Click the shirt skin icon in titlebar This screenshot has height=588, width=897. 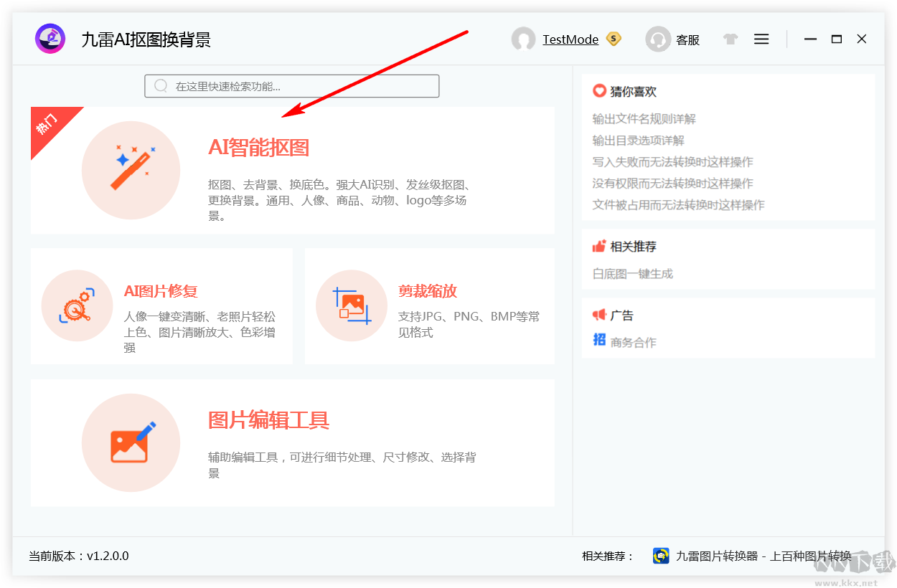[730, 39]
